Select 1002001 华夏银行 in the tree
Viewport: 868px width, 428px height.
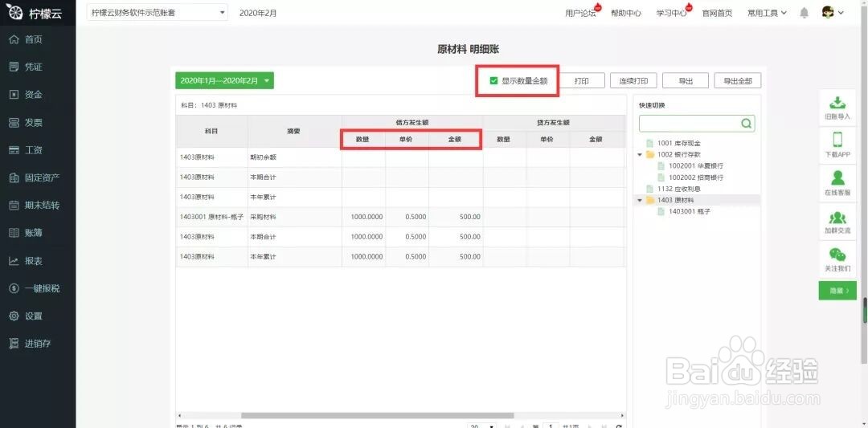[696, 166]
